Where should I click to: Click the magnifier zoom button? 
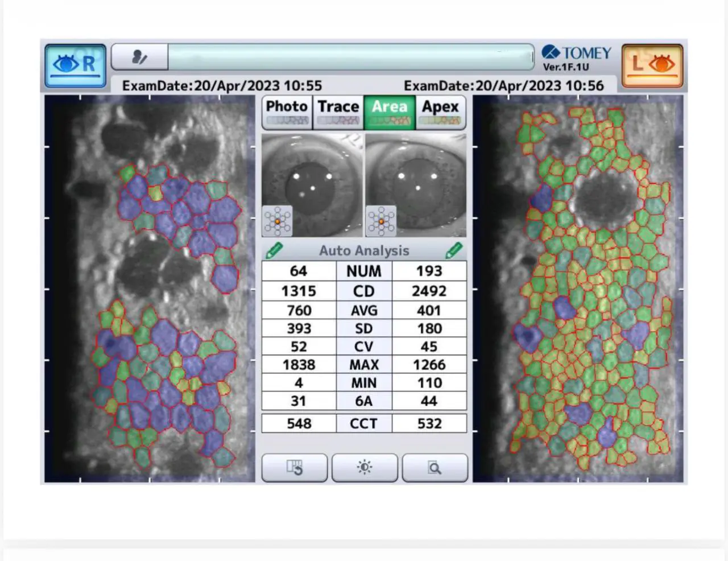(435, 468)
